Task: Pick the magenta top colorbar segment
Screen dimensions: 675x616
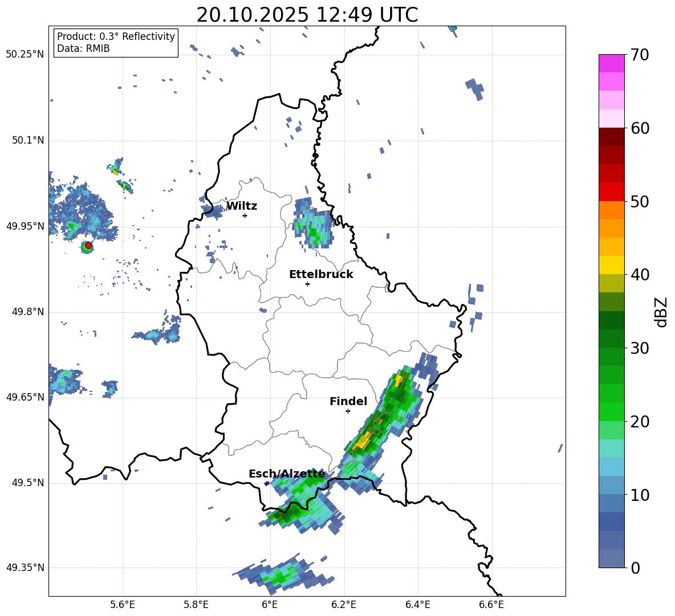Action: click(x=611, y=64)
